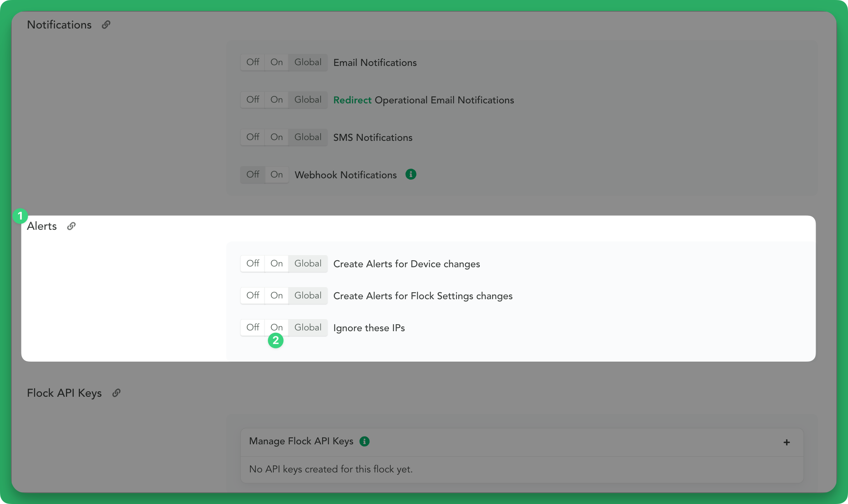Image resolution: width=848 pixels, height=504 pixels.
Task: Click the Ignore these IPs label
Action: 369,328
